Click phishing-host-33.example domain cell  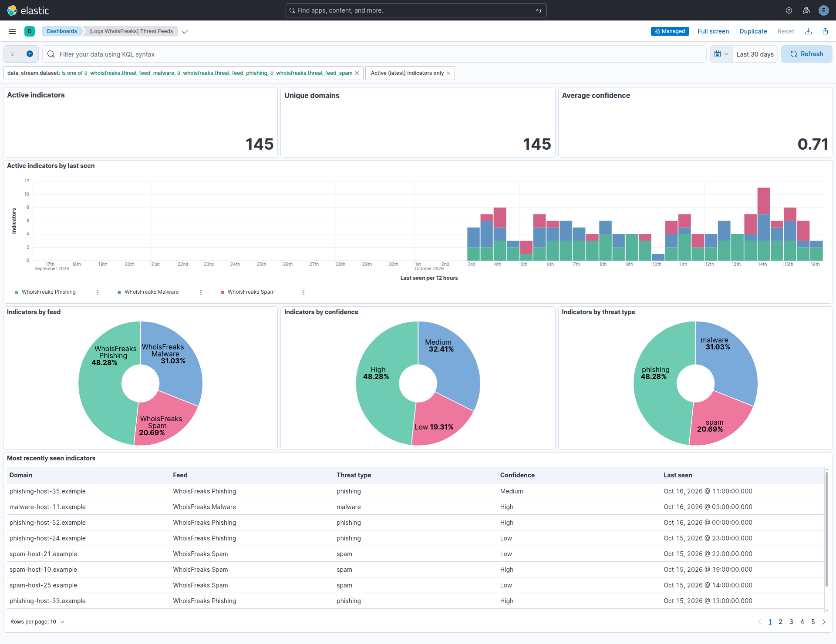click(47, 601)
